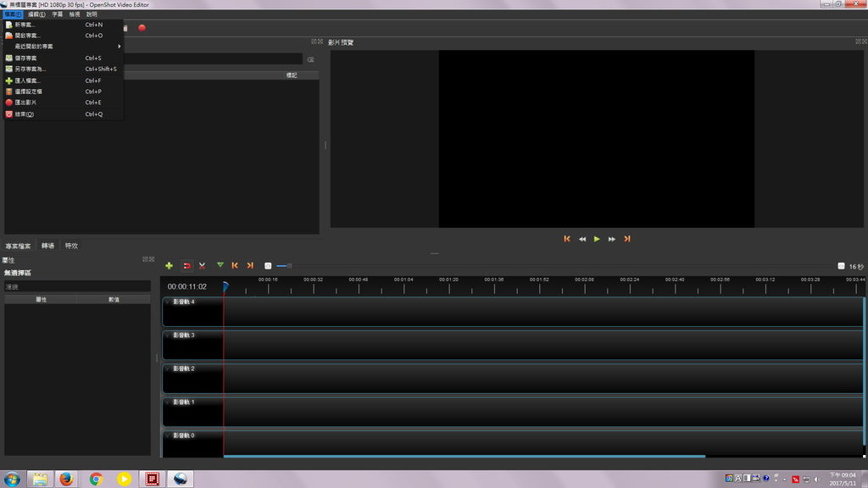Jump to next marker in timeline toolbar
868x488 pixels.
[250, 265]
